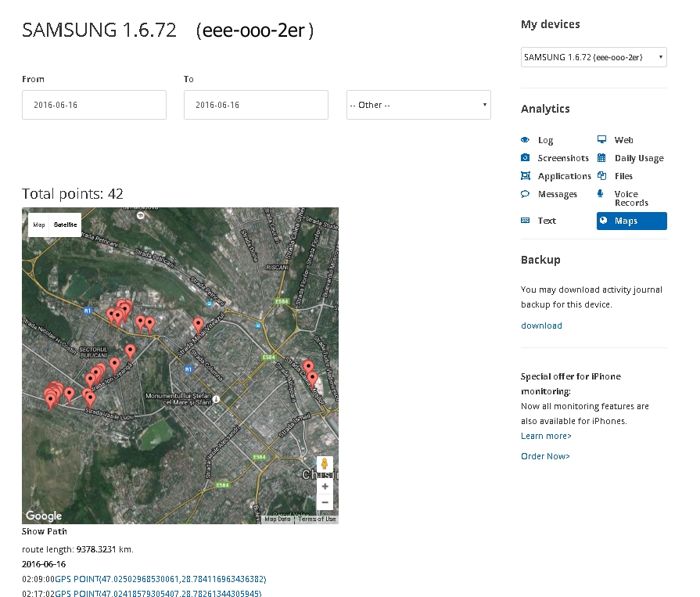View Messages section
The height and width of the screenshot is (597, 700).
point(557,194)
